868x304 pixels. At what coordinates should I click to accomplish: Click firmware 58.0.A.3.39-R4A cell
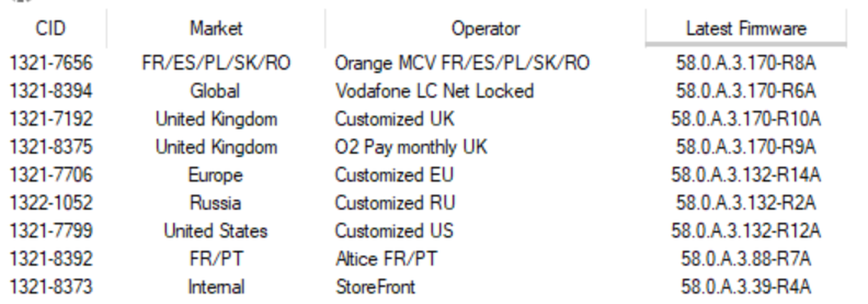coord(746,287)
